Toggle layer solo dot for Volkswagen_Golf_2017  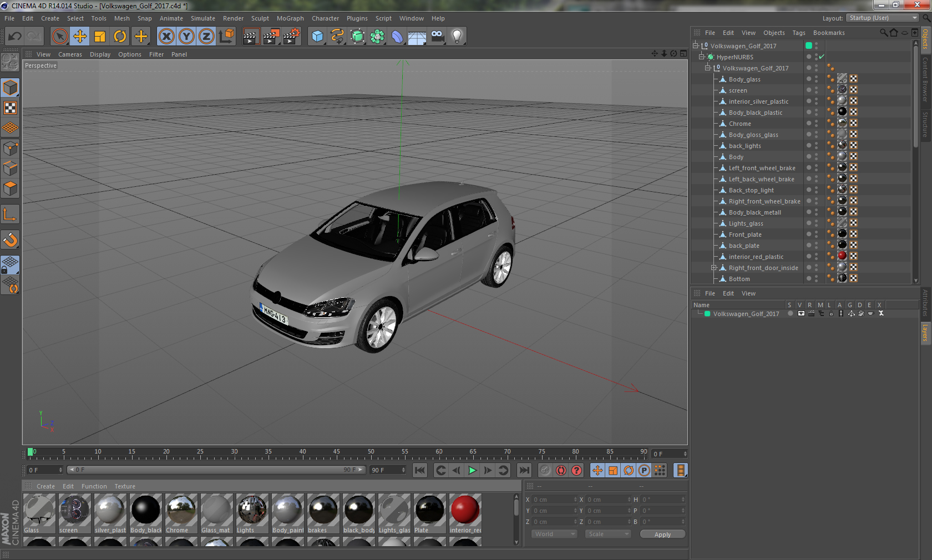pos(790,313)
